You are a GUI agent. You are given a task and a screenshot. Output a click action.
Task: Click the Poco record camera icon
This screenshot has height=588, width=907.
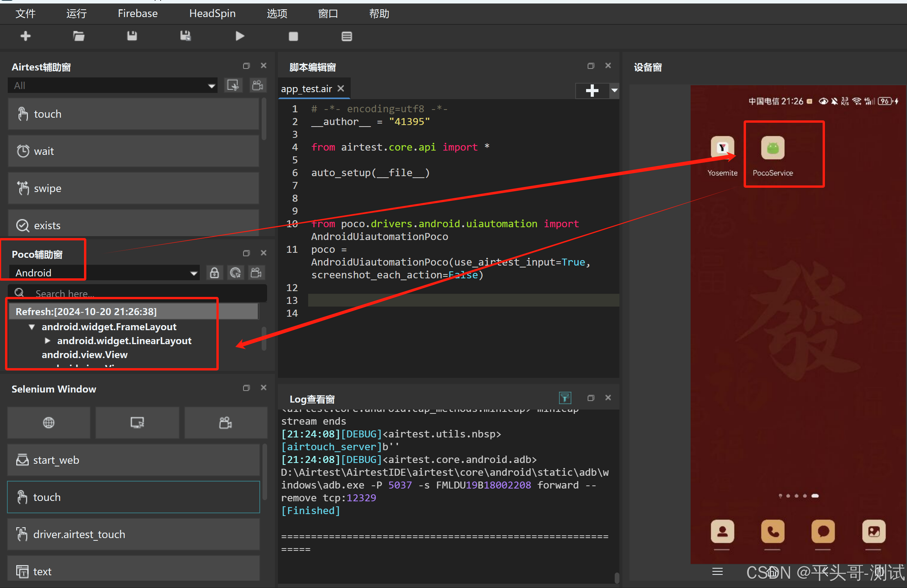click(x=256, y=273)
